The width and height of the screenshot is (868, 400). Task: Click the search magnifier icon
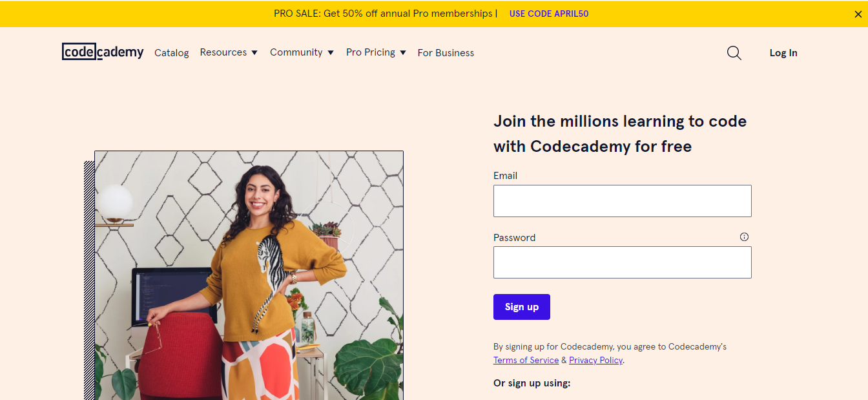pos(734,53)
